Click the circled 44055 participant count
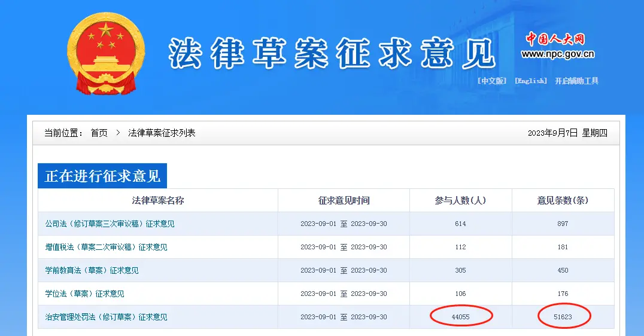This screenshot has width=644, height=336. (460, 317)
